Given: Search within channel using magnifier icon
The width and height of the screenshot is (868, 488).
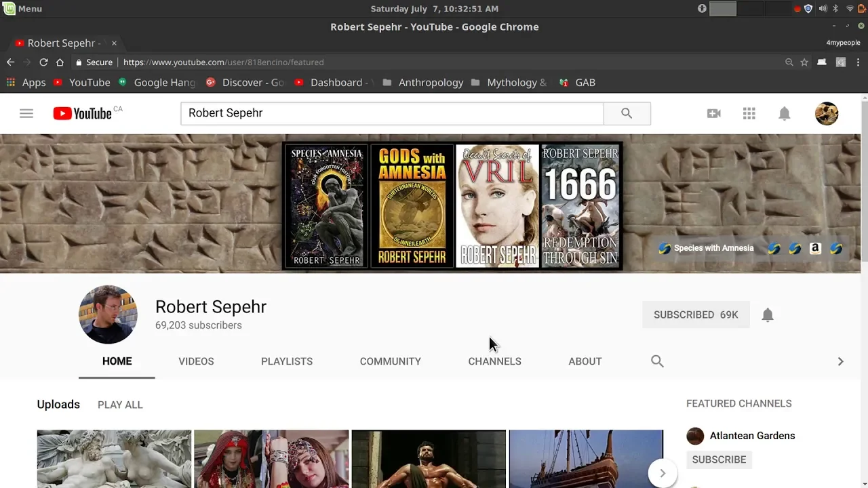Looking at the screenshot, I should pyautogui.click(x=656, y=361).
